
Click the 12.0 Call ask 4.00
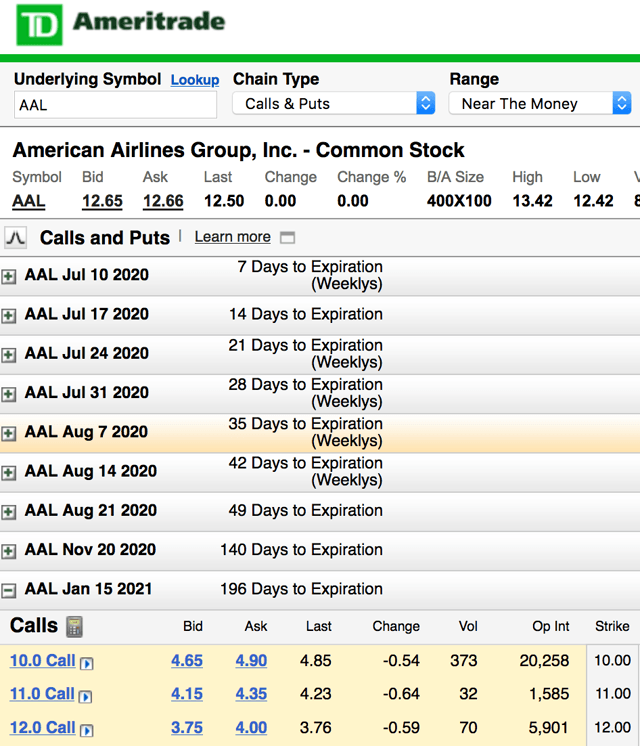coord(251,728)
